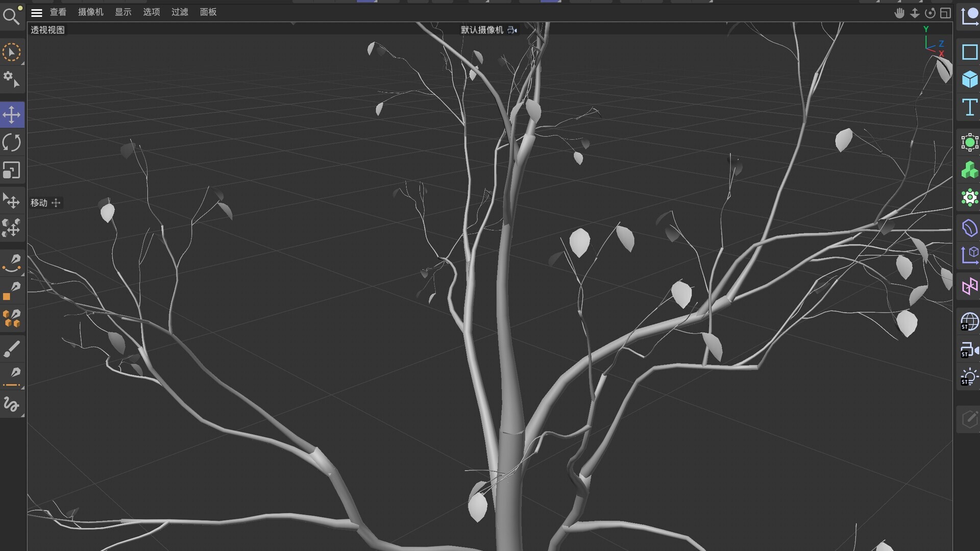Image resolution: width=980 pixels, height=551 pixels.
Task: Open the 过滤 menu
Action: coord(180,12)
